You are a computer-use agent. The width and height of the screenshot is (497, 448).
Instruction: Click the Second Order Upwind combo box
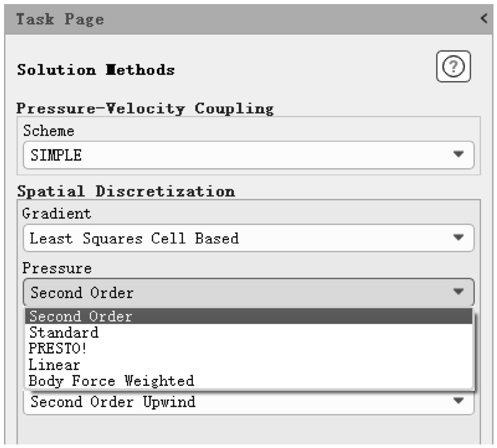(x=228, y=402)
